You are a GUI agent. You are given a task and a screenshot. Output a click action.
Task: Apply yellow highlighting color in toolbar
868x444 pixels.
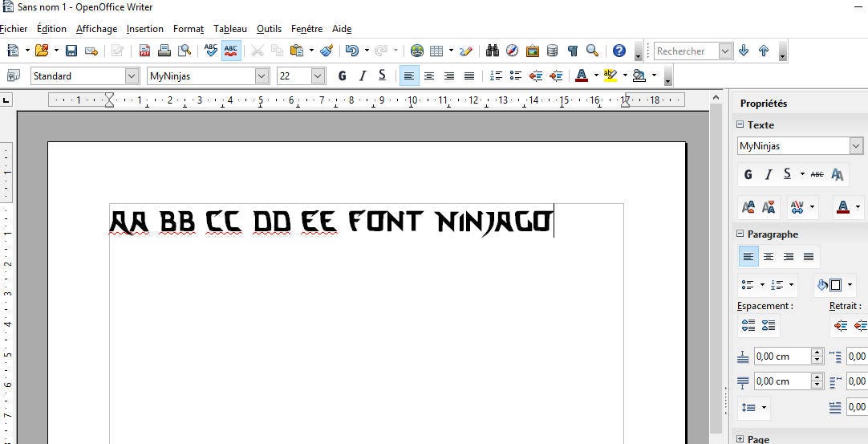pyautogui.click(x=610, y=75)
